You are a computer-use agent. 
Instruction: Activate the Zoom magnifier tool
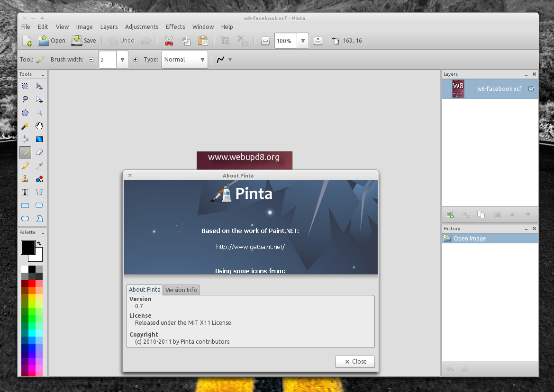(39, 113)
